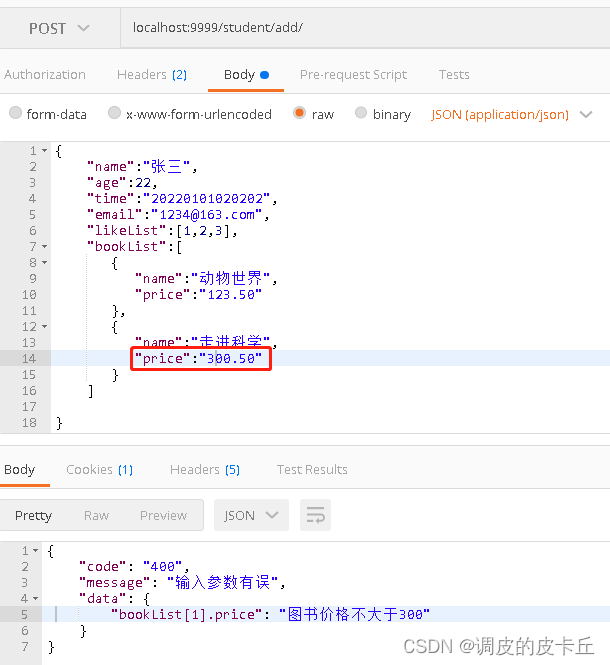This screenshot has width=610, height=665.
Task: Open the POST method dropdown
Action: click(x=59, y=28)
